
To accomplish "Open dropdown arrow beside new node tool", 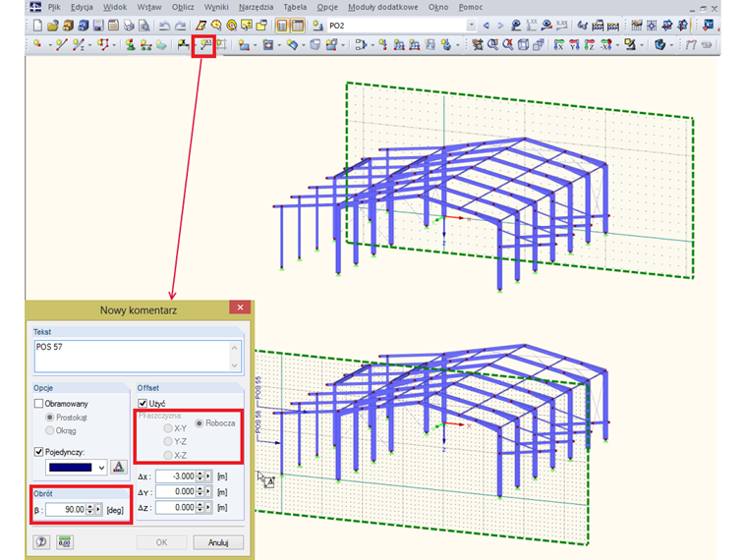I will tap(49, 45).
